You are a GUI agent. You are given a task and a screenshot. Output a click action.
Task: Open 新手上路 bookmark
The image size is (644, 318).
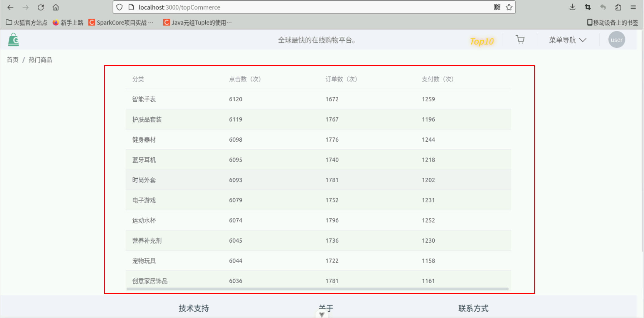[x=68, y=23]
